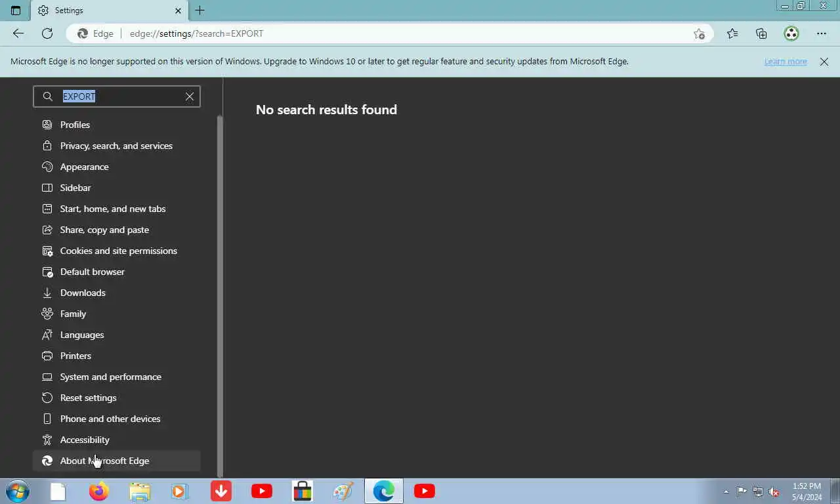840x504 pixels.
Task: Open Privacy, search, and services
Action: pyautogui.click(x=117, y=146)
